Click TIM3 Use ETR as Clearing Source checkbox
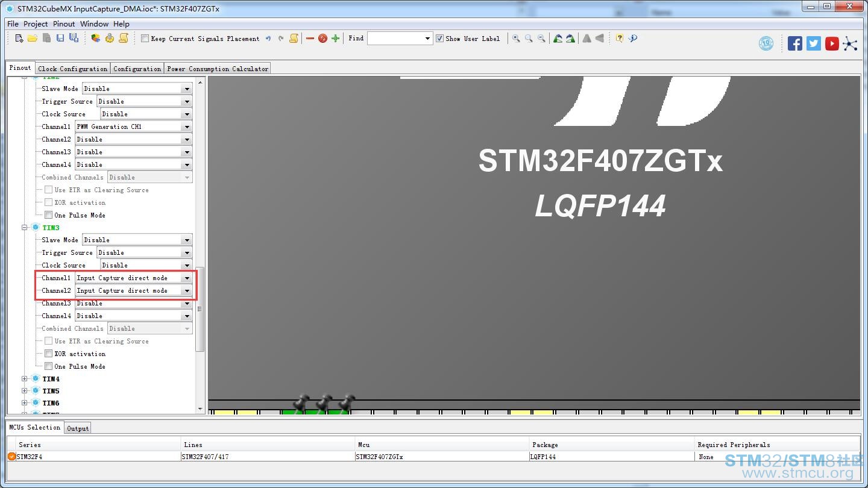The height and width of the screenshot is (488, 868). 48,341
